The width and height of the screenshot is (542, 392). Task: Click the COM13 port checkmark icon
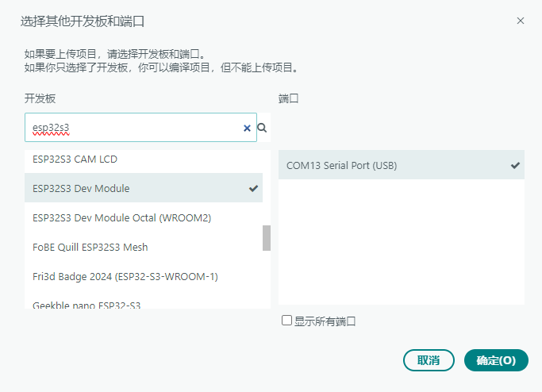click(x=516, y=166)
